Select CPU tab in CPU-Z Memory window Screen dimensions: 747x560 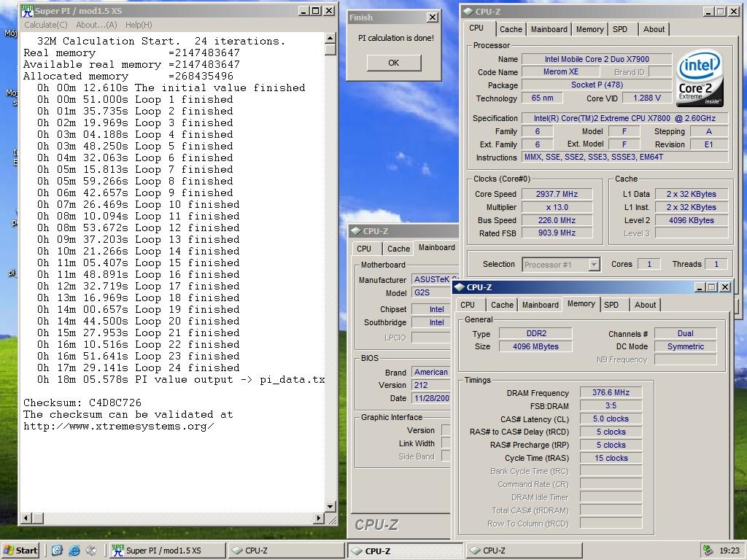pyautogui.click(x=468, y=305)
